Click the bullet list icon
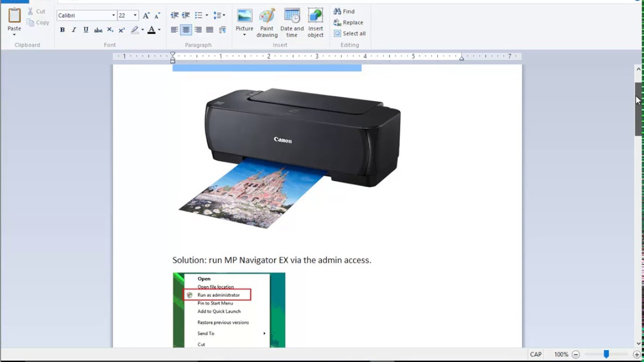644x362 pixels. pos(198,16)
